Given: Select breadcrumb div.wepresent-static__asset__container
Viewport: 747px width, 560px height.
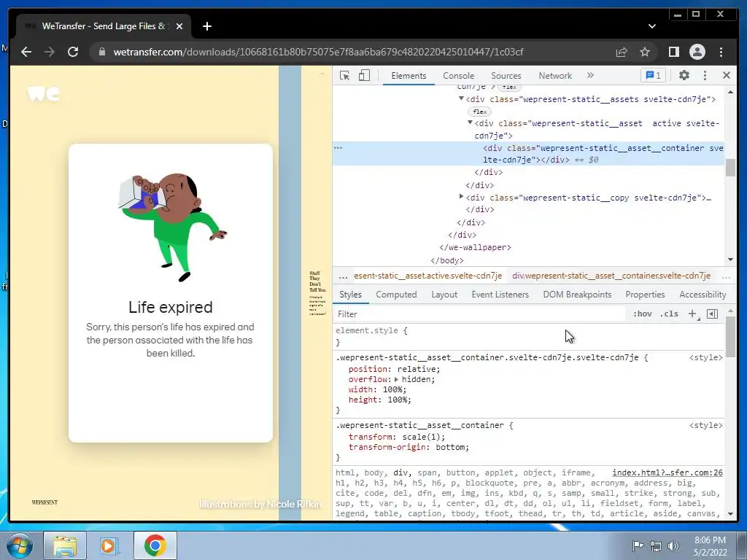Looking at the screenshot, I should tap(611, 276).
